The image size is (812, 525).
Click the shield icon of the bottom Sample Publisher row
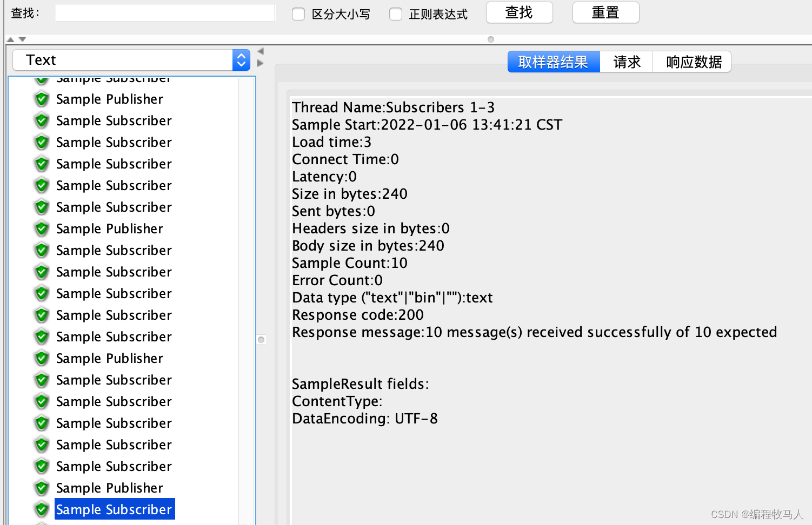[x=42, y=488]
